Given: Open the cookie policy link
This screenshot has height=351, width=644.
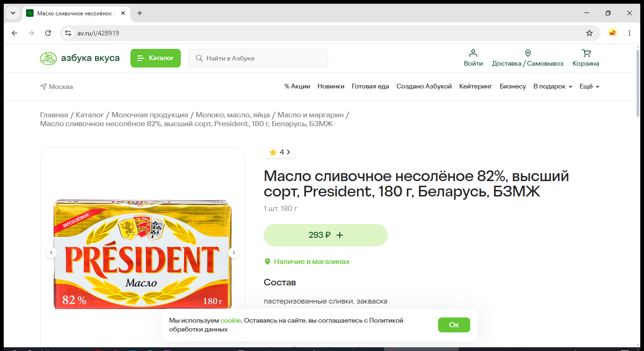Looking at the screenshot, I should [231, 320].
